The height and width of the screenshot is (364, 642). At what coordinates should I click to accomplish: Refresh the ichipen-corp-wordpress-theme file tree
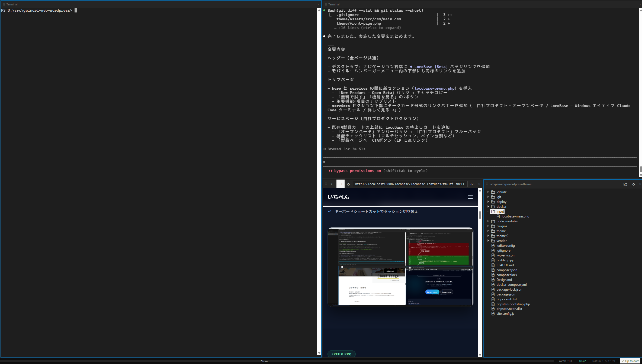pyautogui.click(x=634, y=184)
